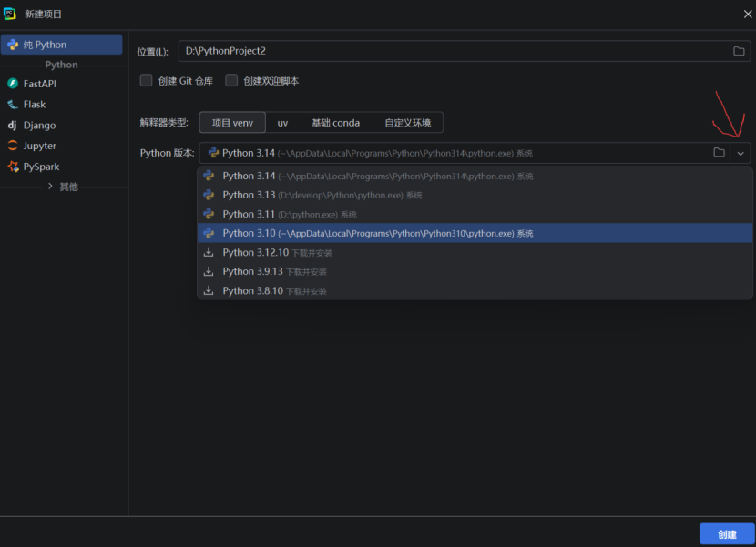Image resolution: width=756 pixels, height=547 pixels.
Task: Collapse the Python 版本 dropdown arrow
Action: click(741, 154)
